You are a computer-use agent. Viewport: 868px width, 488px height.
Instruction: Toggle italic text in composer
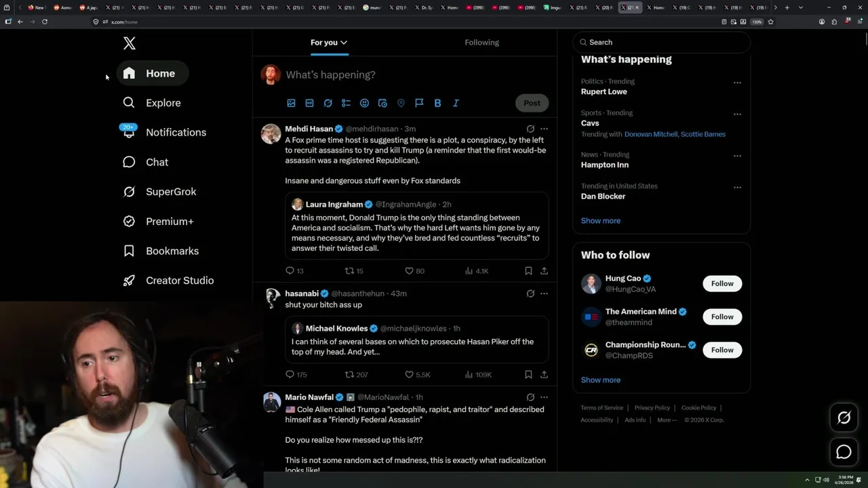(456, 103)
